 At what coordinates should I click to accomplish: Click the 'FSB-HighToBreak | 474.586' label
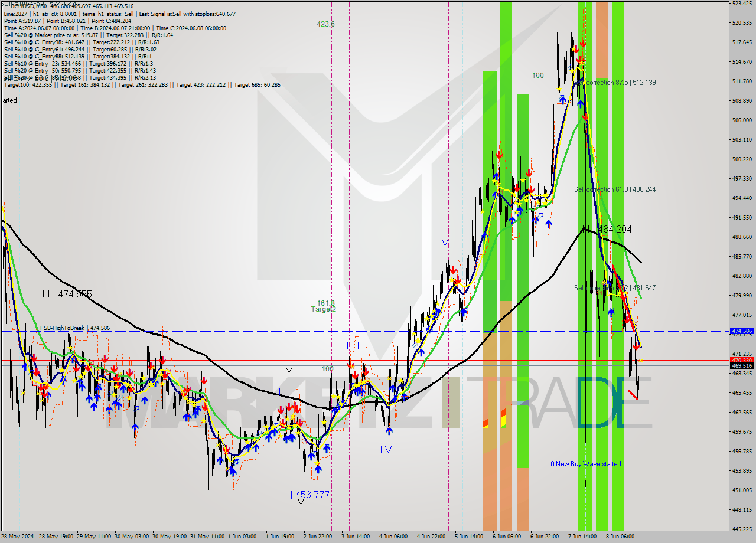[x=75, y=328]
